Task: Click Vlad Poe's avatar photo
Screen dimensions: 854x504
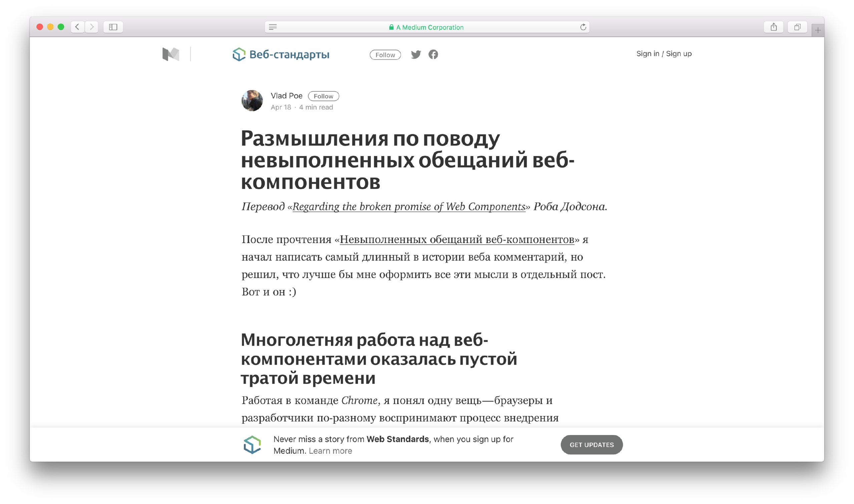Action: click(252, 101)
